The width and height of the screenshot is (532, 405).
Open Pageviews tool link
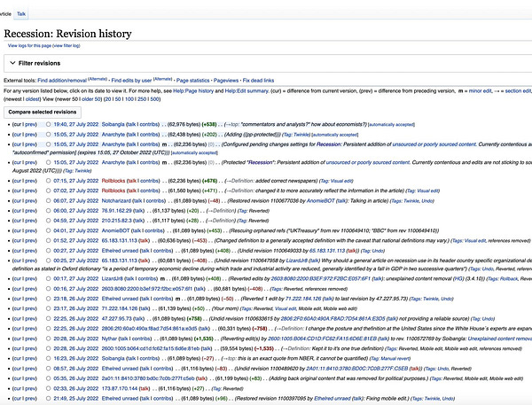point(226,81)
